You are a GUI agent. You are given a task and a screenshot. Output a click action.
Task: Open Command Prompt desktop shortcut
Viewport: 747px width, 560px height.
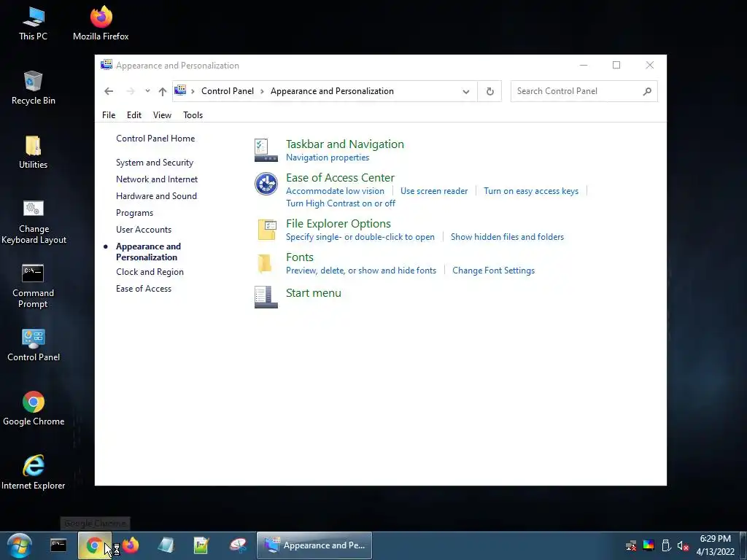click(33, 287)
